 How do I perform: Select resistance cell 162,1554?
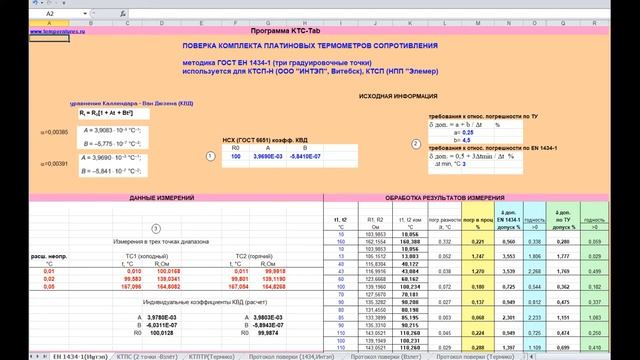(376, 242)
